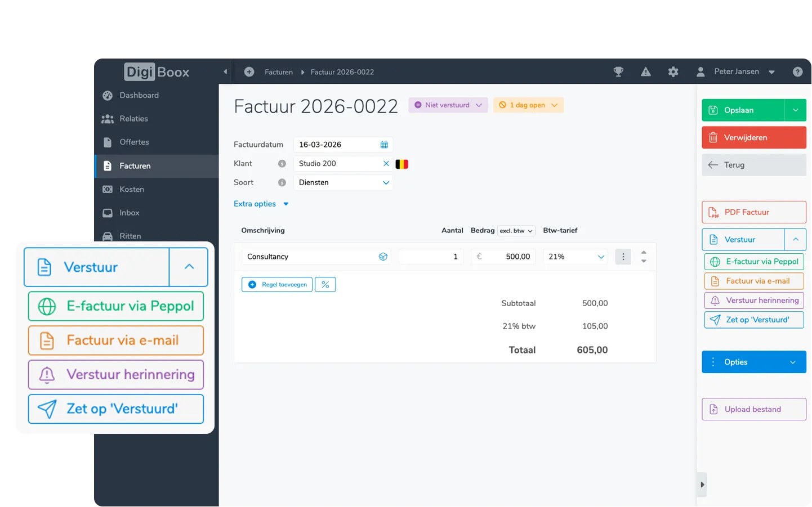Click the trophy icon in top bar
The height and width of the screenshot is (507, 812).
pos(618,72)
